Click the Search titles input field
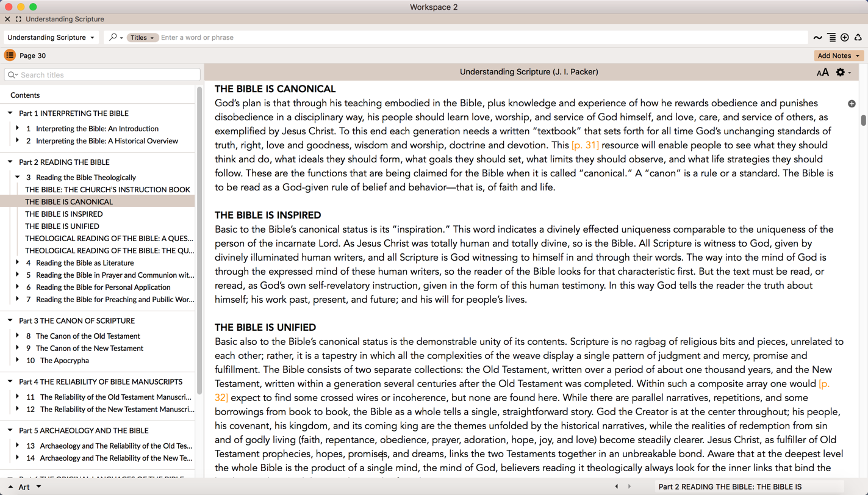The width and height of the screenshot is (868, 495). pos(107,75)
